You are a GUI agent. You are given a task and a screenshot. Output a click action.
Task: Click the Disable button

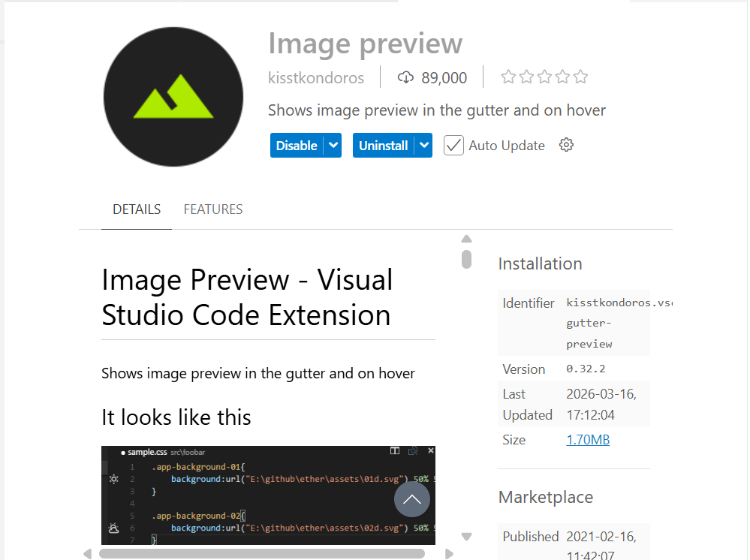pyautogui.click(x=297, y=146)
